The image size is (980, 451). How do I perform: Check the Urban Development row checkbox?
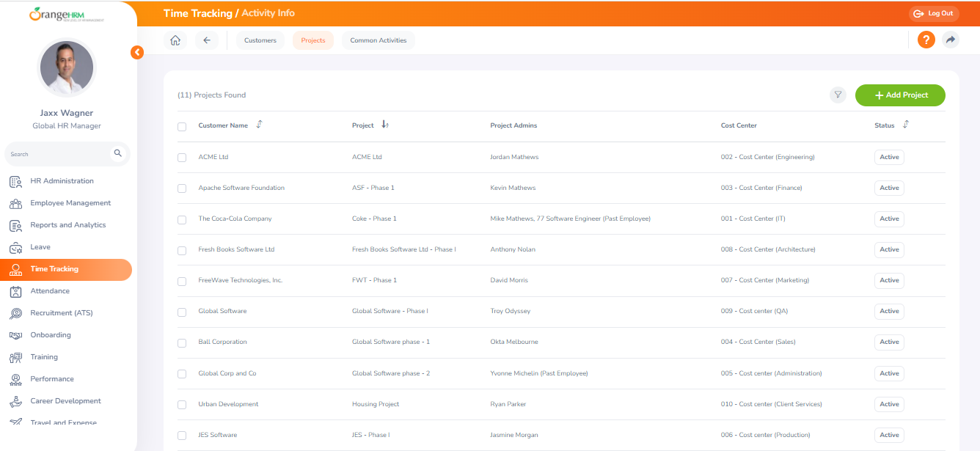point(182,404)
